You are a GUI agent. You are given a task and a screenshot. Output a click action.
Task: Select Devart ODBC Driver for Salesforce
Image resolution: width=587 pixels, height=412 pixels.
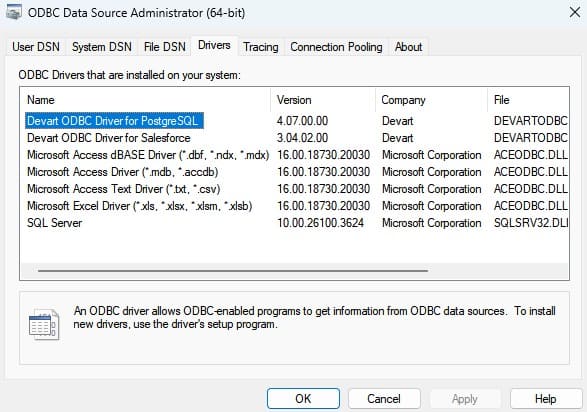point(109,138)
